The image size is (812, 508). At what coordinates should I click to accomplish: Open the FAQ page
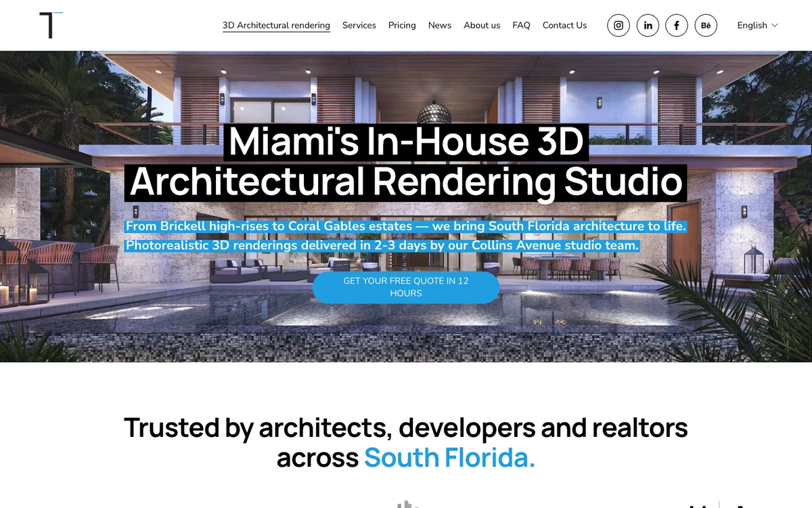(x=522, y=25)
